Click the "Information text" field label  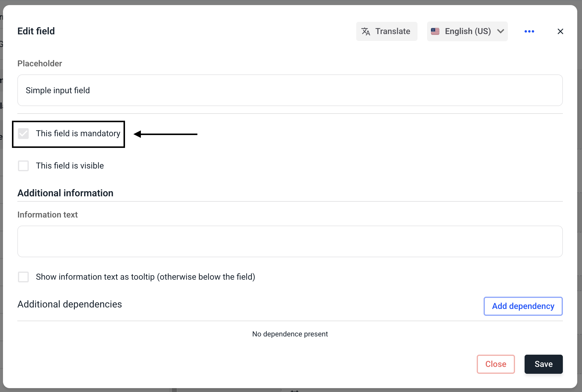click(x=48, y=215)
